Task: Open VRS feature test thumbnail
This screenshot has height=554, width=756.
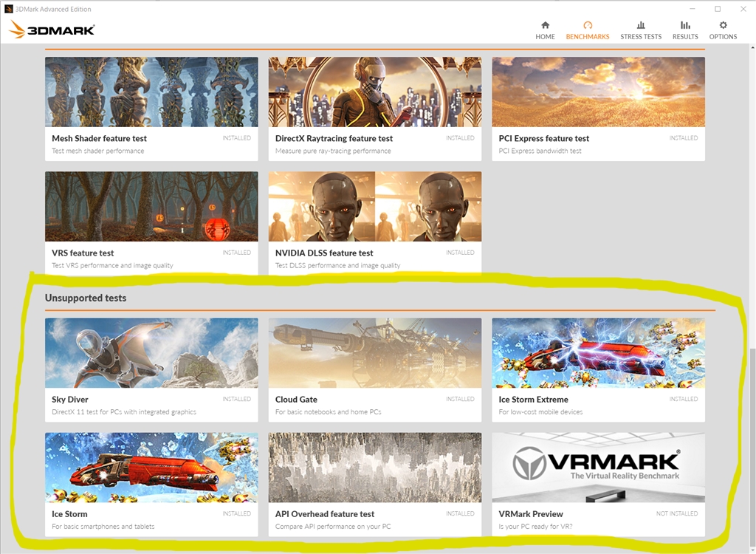Action: [x=151, y=207]
